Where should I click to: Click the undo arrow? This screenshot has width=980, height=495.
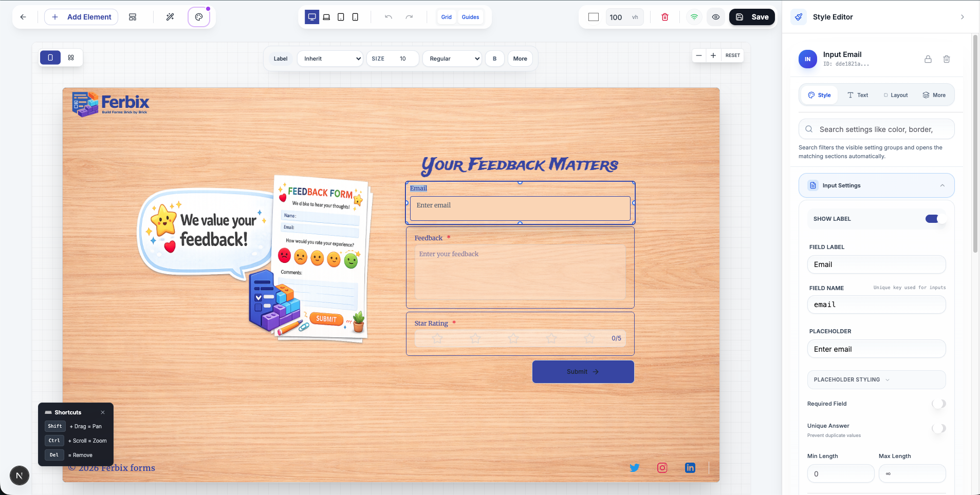(x=389, y=17)
